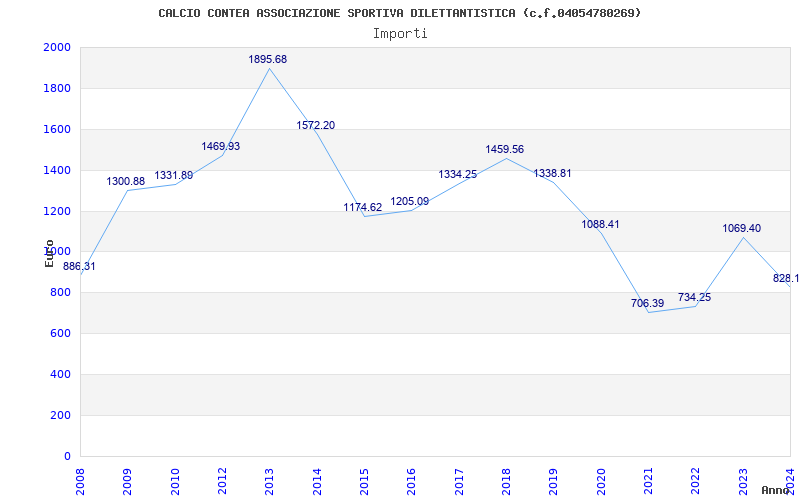This screenshot has height=500, width=800.
Task: Select the 828.1 label for 2024
Action: tap(786, 279)
